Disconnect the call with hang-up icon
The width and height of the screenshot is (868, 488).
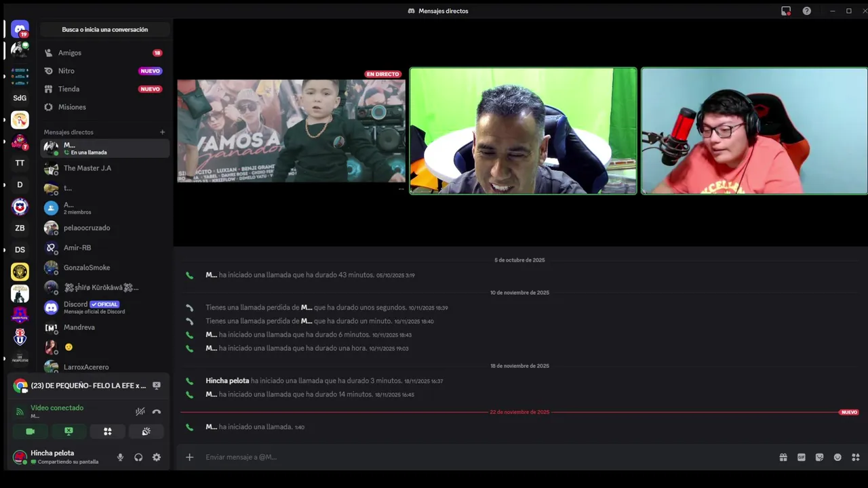(x=157, y=411)
